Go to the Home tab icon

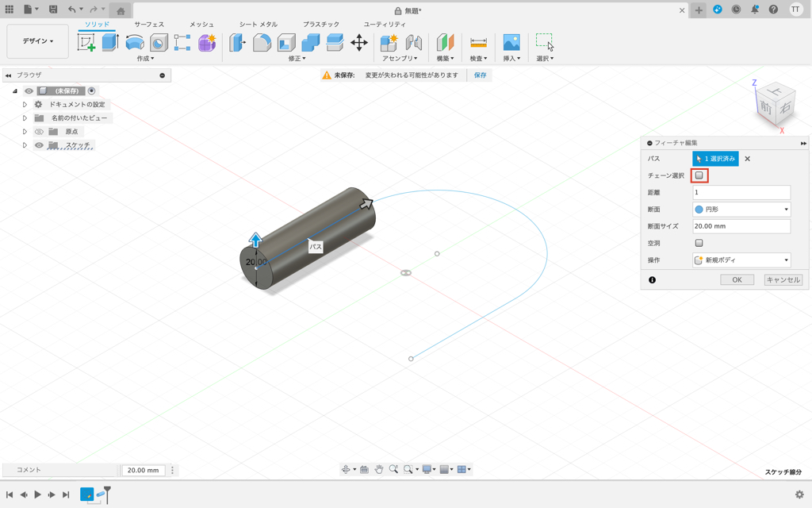point(121,10)
